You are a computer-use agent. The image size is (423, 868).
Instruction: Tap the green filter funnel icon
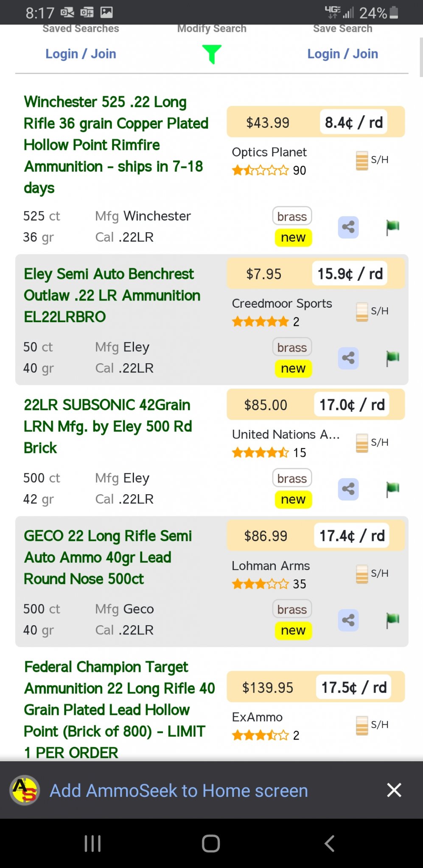click(212, 54)
